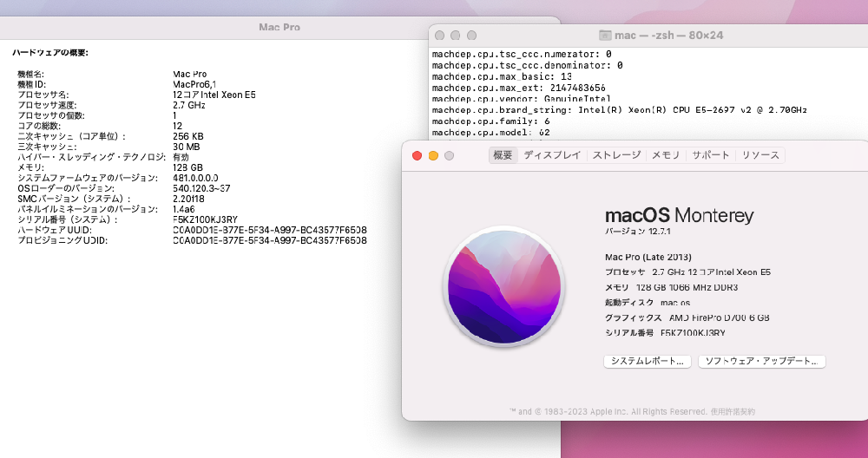Image resolution: width=868 pixels, height=458 pixels.
Task: Select the ハードウェア UUID value
Action: [270, 230]
